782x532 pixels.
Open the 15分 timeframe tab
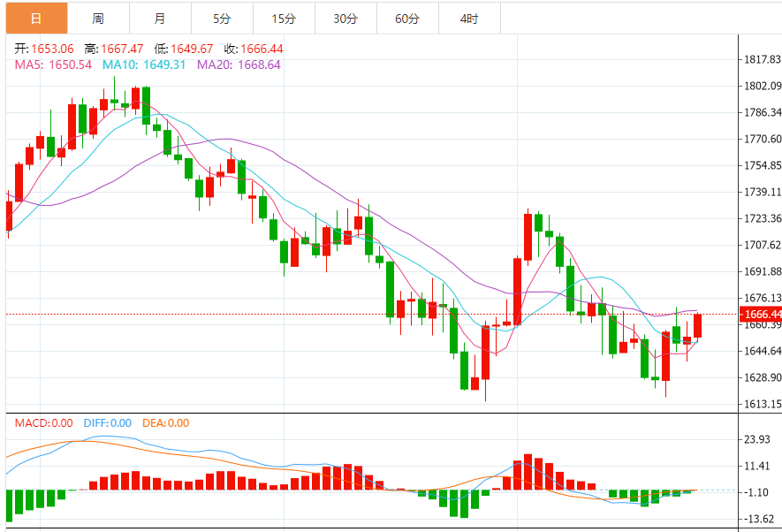(284, 19)
